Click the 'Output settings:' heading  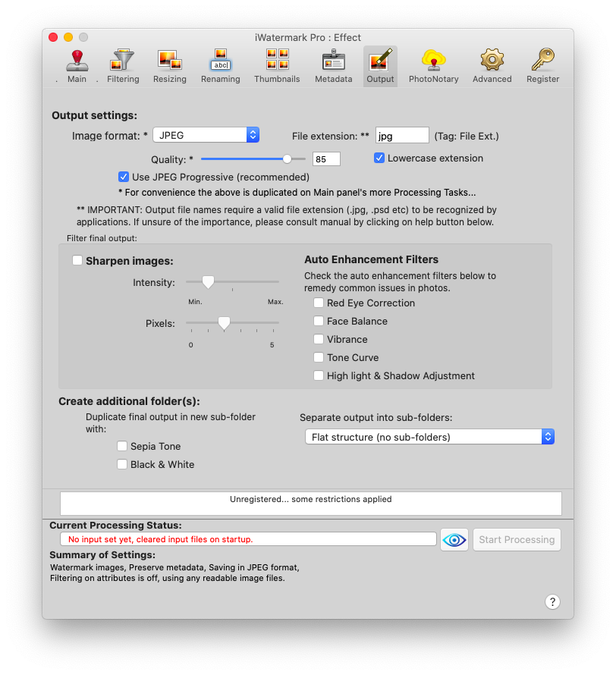[94, 115]
